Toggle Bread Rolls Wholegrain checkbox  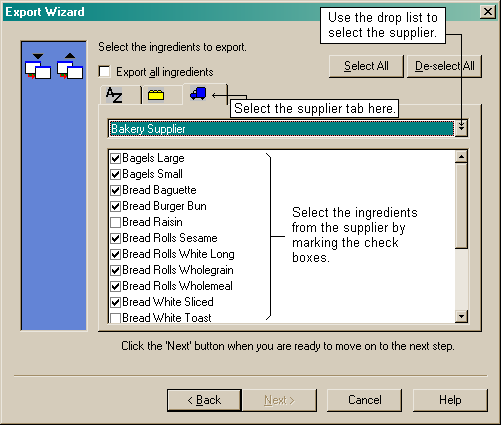click(x=115, y=270)
